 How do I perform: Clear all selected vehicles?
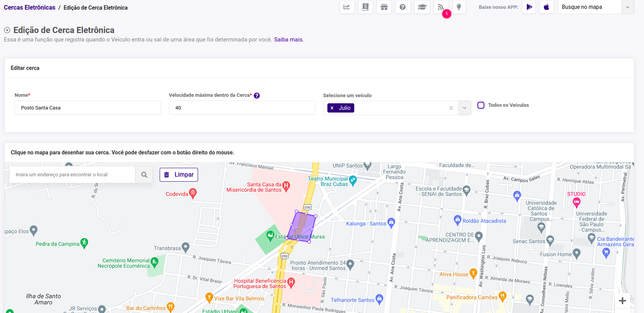(x=451, y=108)
